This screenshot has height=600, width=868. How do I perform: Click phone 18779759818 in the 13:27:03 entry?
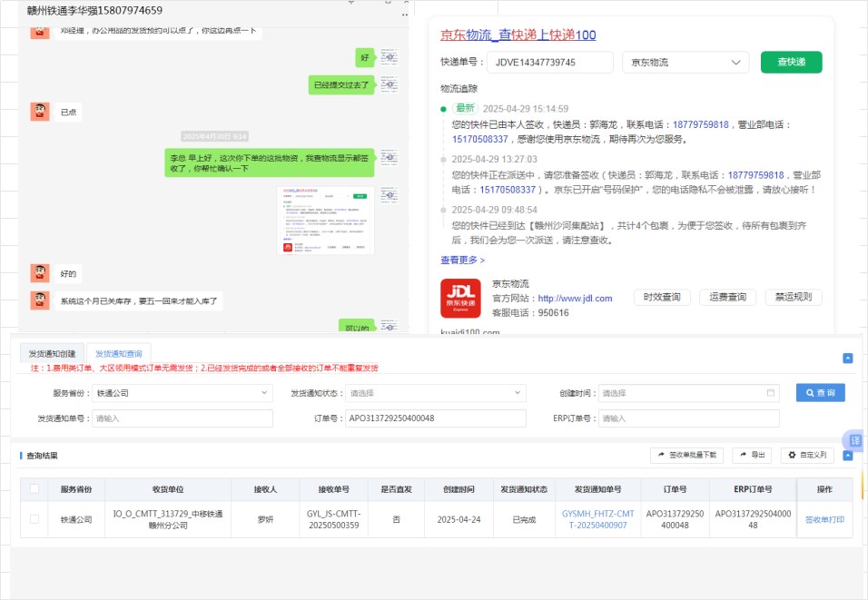755,175
